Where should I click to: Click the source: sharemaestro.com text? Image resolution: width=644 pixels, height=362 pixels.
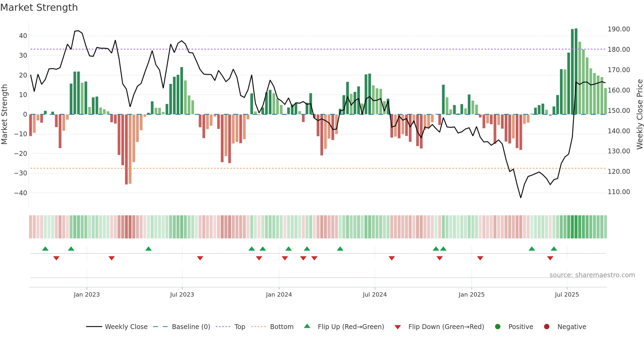[592, 275]
